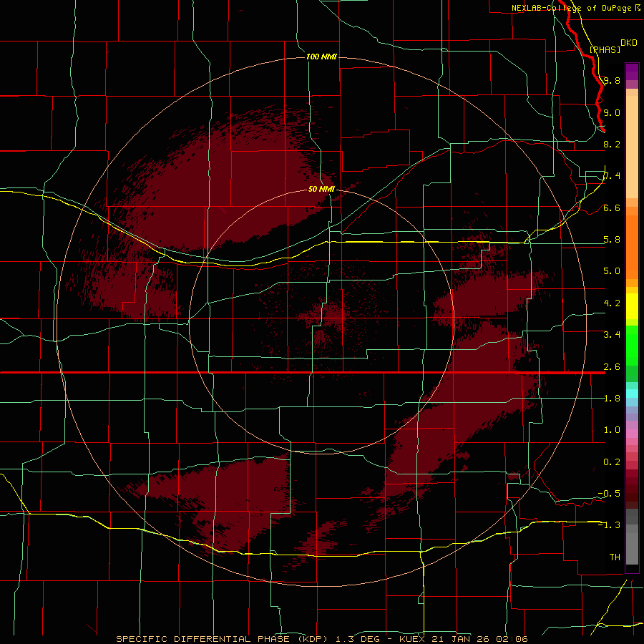Click the 2.6 scale value

click(x=612, y=367)
